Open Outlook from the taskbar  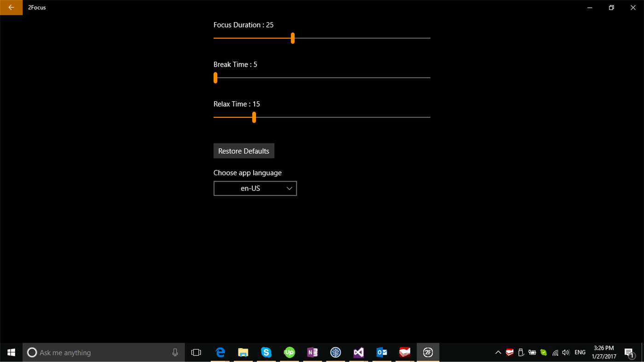(x=381, y=352)
